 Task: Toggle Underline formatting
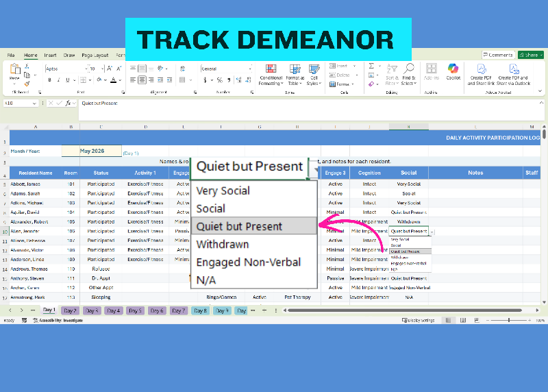pos(67,80)
